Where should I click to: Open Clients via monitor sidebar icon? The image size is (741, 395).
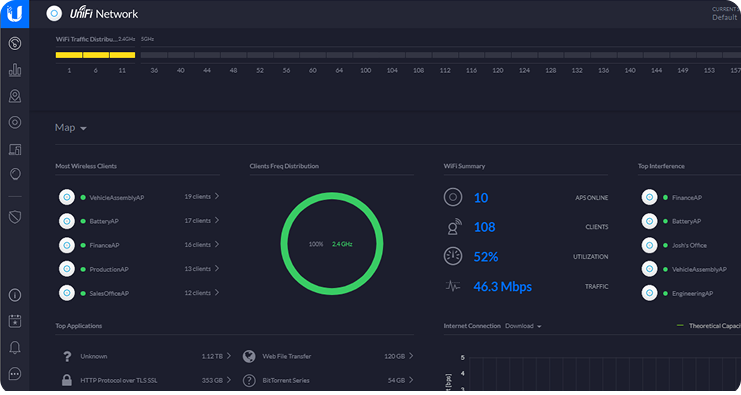[x=15, y=149]
